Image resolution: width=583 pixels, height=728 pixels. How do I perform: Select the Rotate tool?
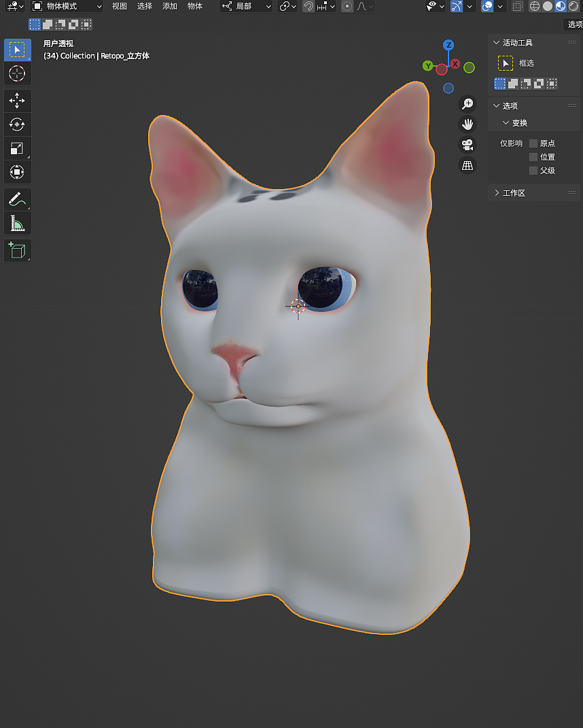pos(17,124)
